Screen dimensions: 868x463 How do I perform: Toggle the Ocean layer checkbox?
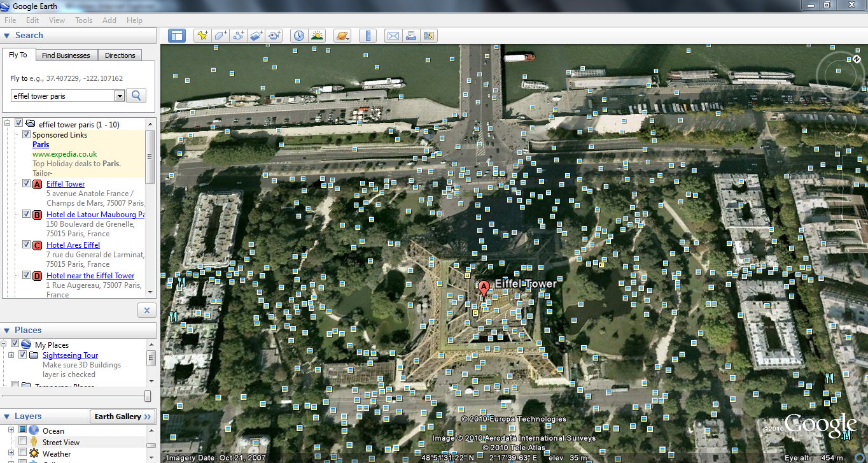click(22, 430)
